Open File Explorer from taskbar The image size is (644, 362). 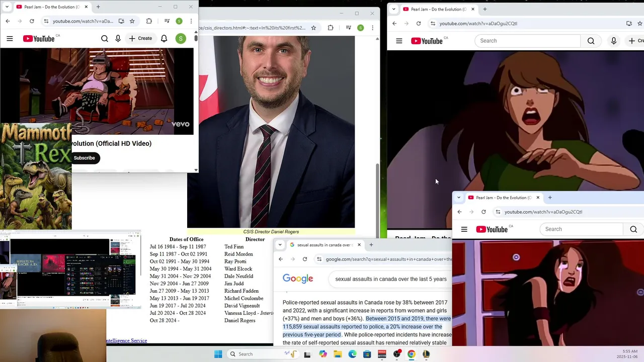[x=338, y=354]
